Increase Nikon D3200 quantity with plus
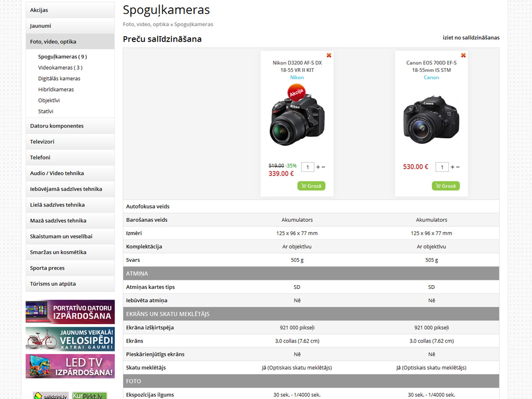Image resolution: width=532 pixels, height=399 pixels. click(x=318, y=167)
